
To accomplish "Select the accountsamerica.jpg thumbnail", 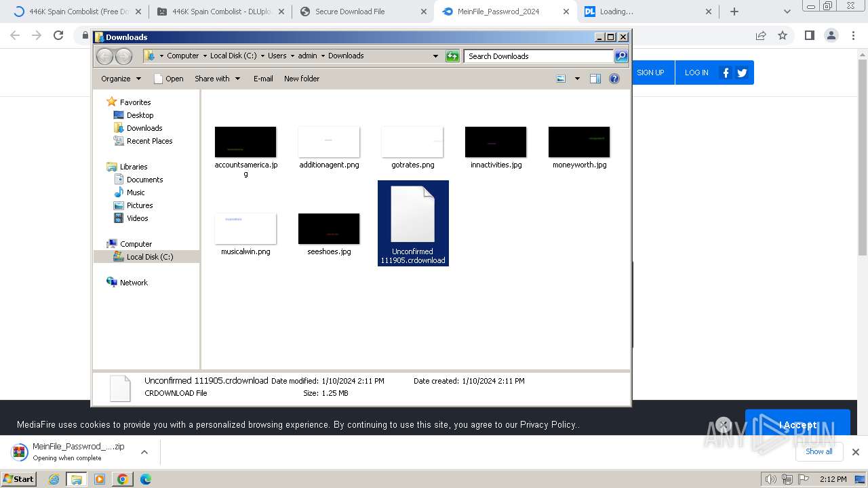I will (x=245, y=142).
